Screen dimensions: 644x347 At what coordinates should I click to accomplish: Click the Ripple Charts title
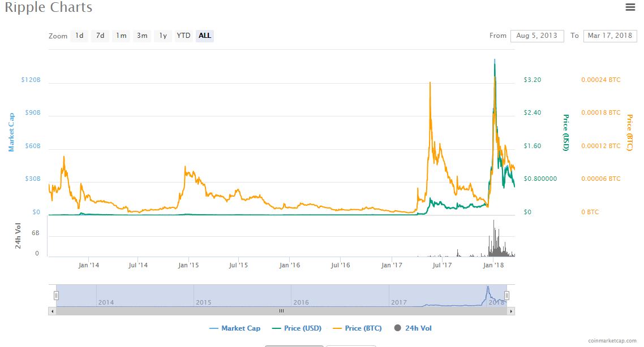click(x=49, y=7)
